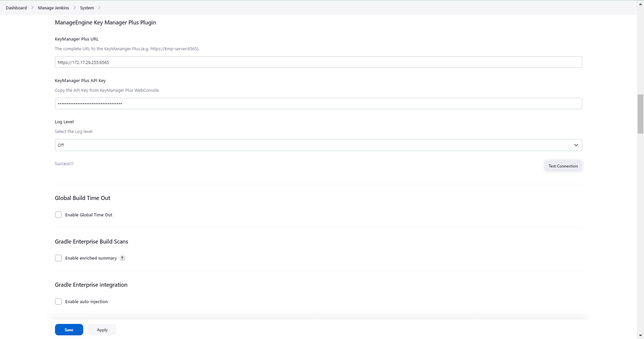Click the 'Global Build Time Out' heading
The width and height of the screenshot is (644, 339).
(83, 198)
